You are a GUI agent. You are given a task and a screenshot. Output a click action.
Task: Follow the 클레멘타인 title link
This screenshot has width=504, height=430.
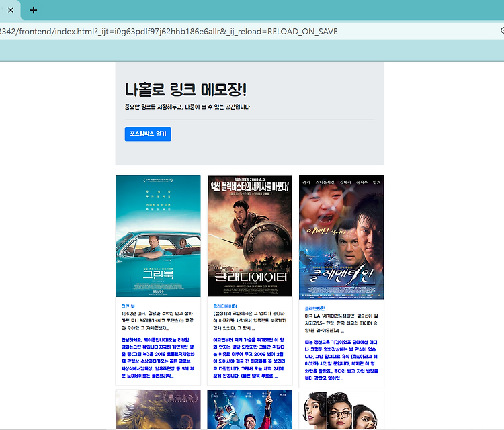pyautogui.click(x=314, y=308)
